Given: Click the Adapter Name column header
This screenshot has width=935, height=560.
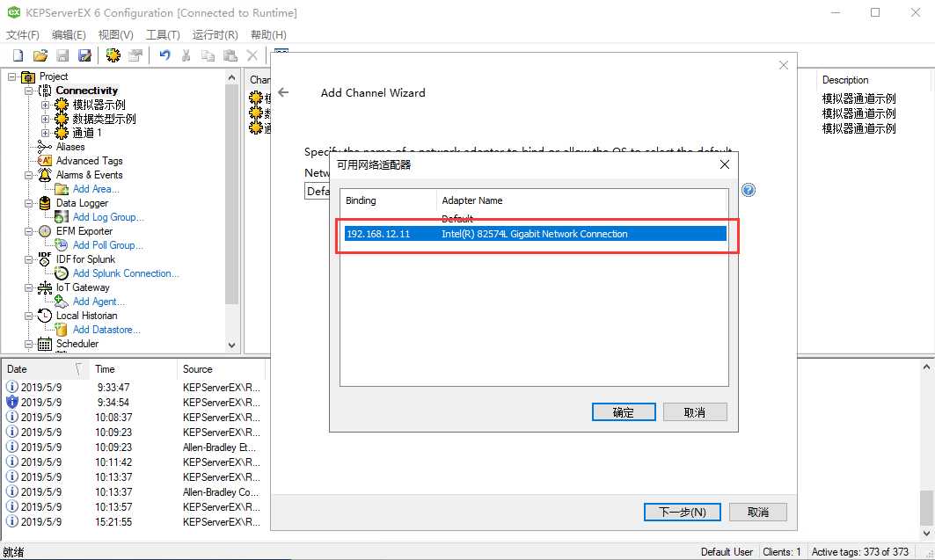Looking at the screenshot, I should (x=582, y=200).
